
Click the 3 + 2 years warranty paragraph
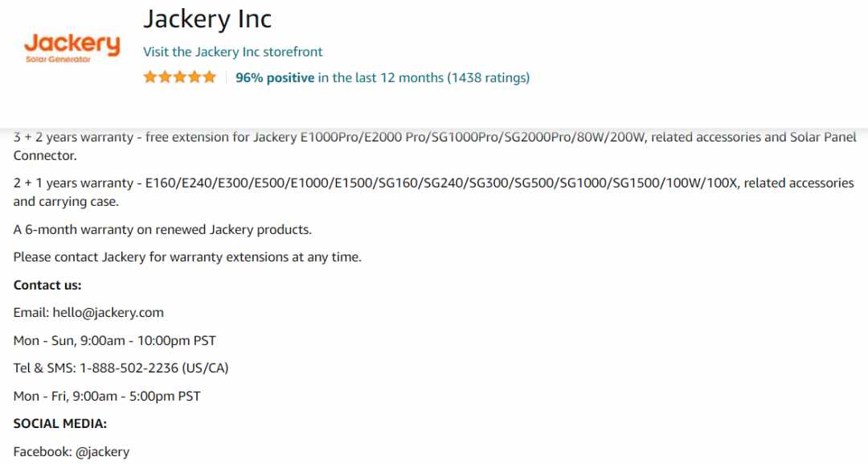435,146
